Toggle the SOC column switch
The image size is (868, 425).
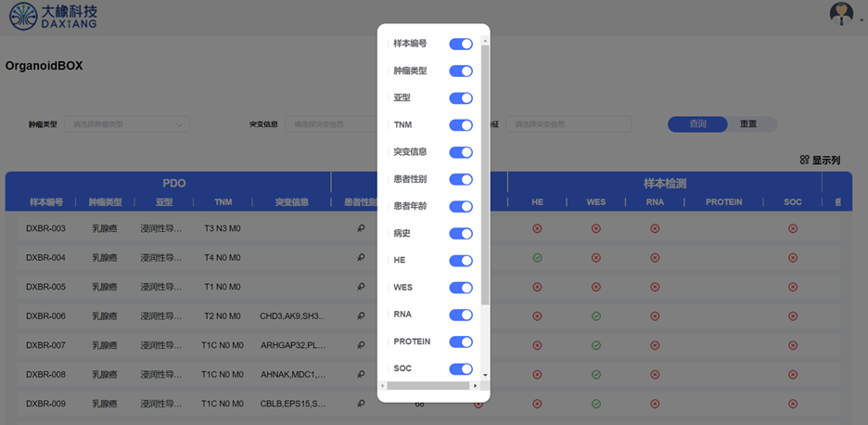(x=461, y=369)
